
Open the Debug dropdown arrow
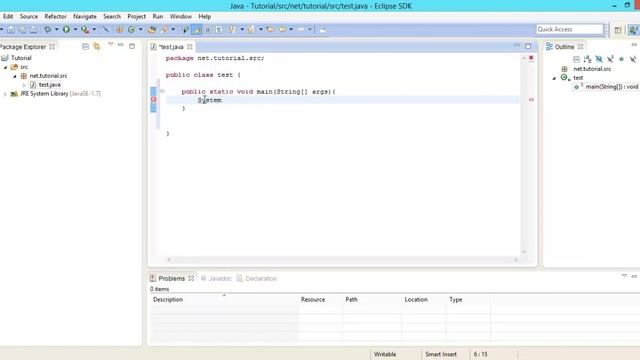click(56, 29)
